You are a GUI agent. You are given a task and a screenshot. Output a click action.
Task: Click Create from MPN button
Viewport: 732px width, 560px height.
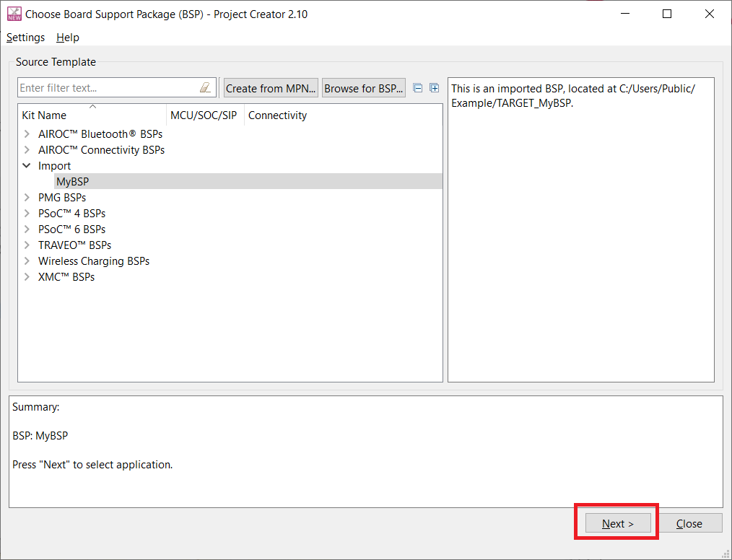[271, 88]
